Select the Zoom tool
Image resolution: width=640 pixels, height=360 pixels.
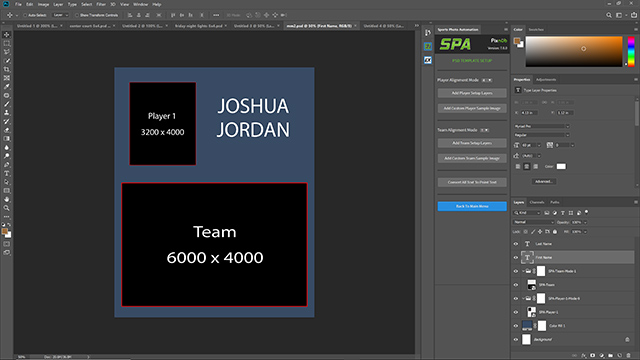(7, 208)
